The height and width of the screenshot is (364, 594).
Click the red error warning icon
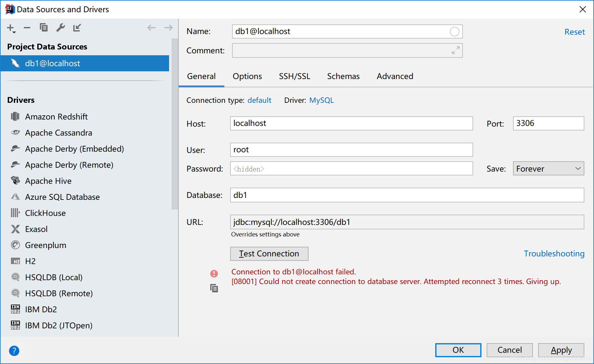tap(214, 273)
